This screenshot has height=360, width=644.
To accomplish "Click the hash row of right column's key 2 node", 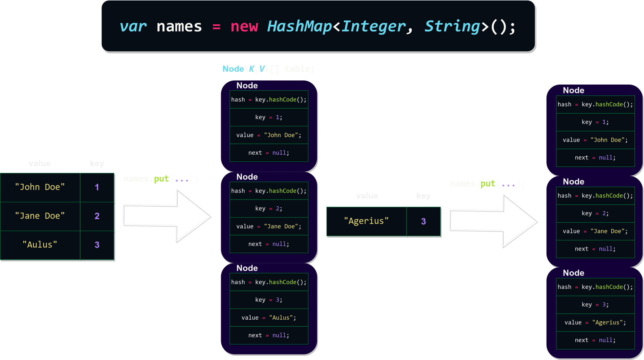I will click(x=595, y=196).
